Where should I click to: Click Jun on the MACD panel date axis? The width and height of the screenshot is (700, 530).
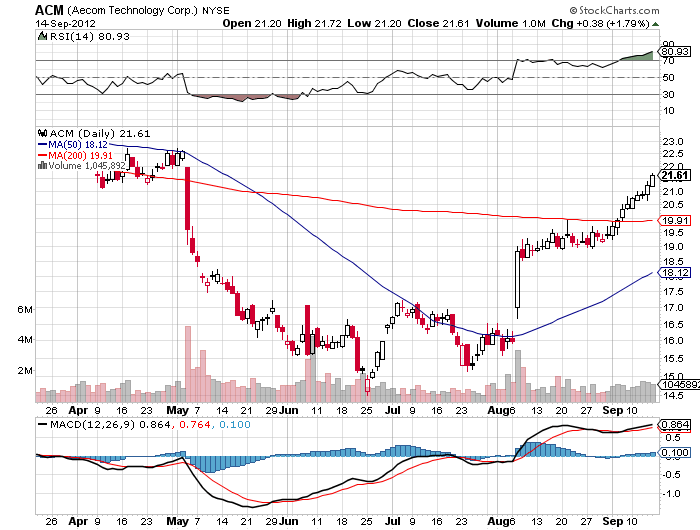[288, 522]
